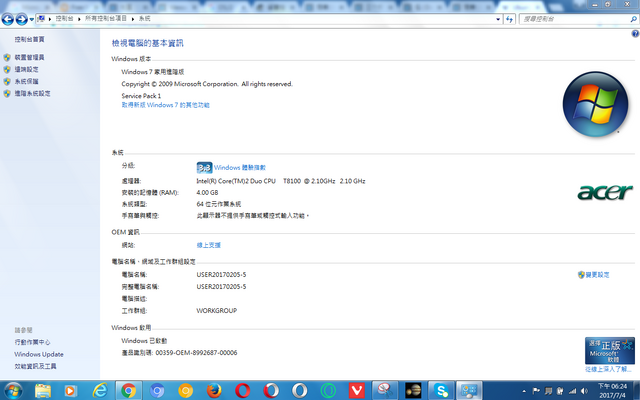Open the recent pages dropdown beside Forward

tap(31, 19)
